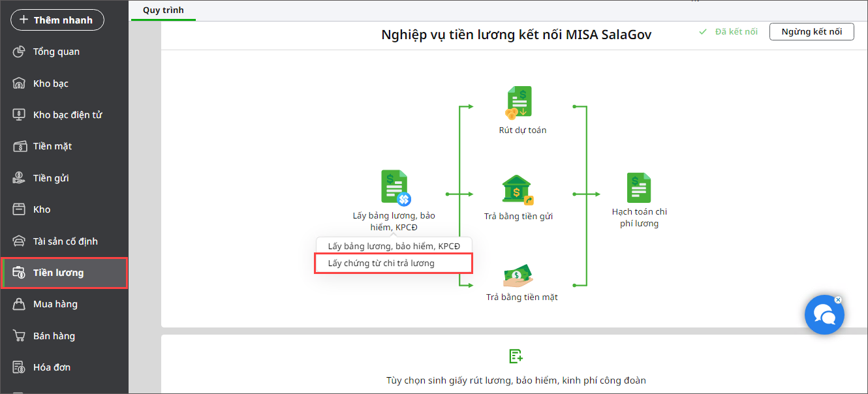The height and width of the screenshot is (394, 868).
Task: Switch to the Quy trình tab
Action: pos(163,10)
